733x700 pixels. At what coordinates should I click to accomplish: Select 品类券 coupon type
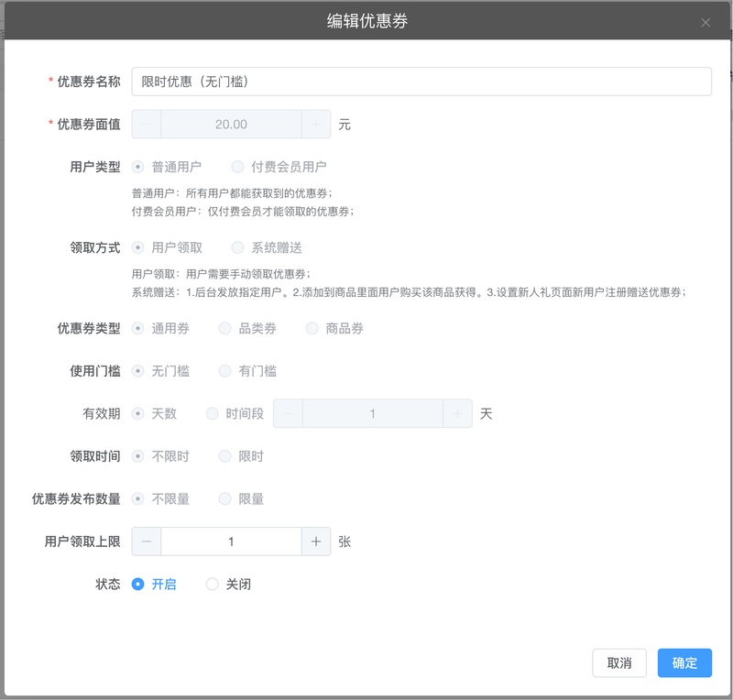247,329
